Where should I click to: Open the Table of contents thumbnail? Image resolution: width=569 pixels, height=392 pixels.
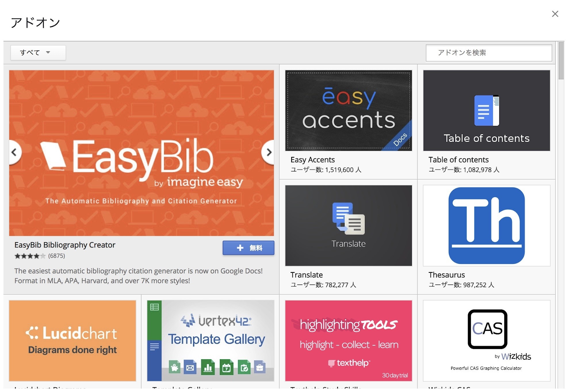pyautogui.click(x=486, y=111)
